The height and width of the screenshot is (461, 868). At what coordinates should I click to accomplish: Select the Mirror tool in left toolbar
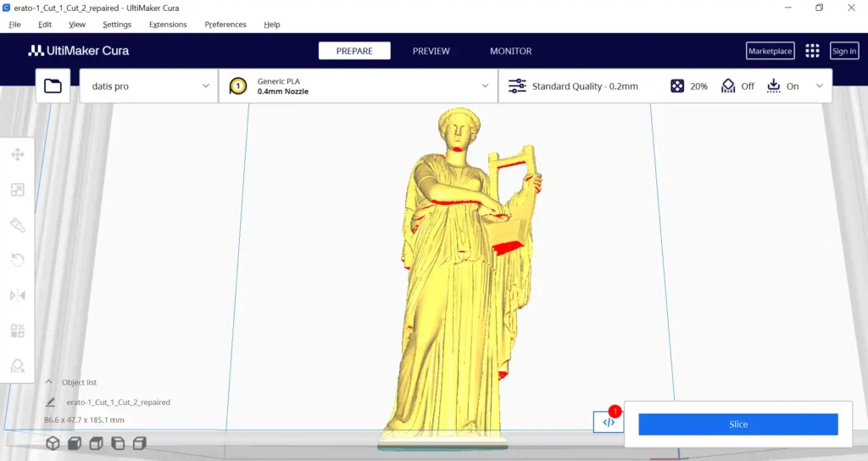click(x=18, y=296)
